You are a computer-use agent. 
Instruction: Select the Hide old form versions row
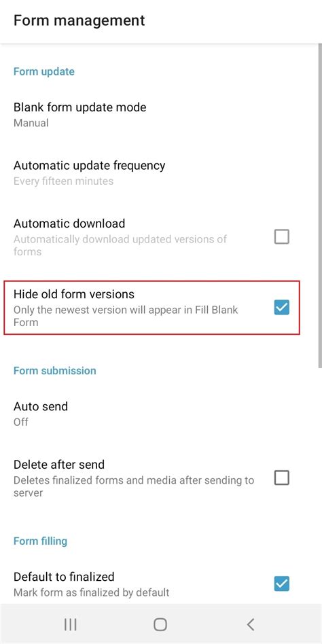[152, 308]
